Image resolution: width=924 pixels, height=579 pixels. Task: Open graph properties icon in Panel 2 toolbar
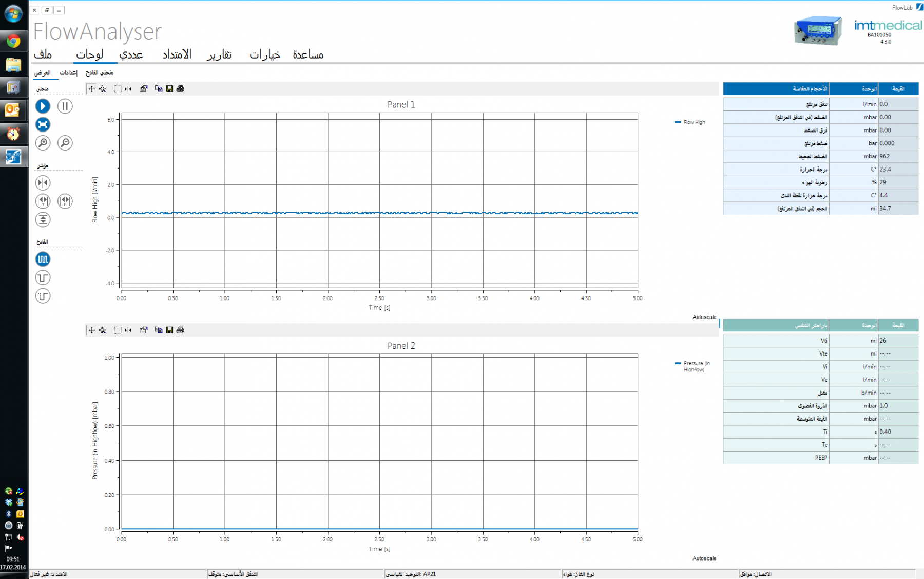(144, 330)
